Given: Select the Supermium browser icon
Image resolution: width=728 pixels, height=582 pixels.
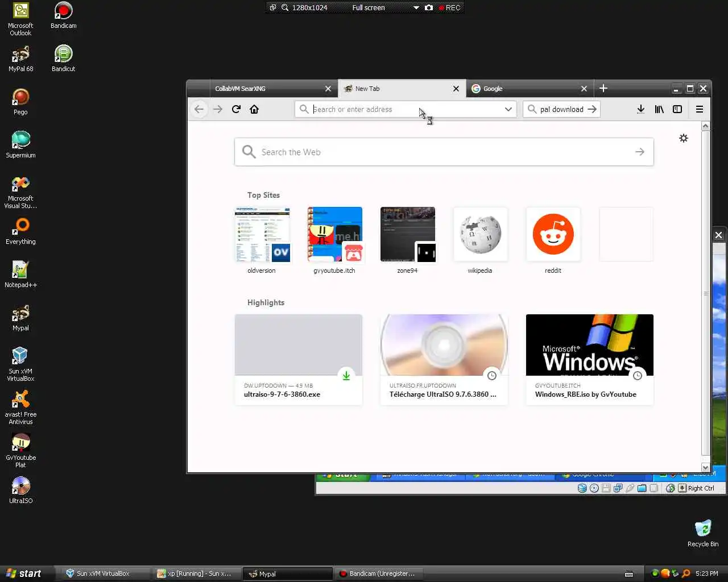Looking at the screenshot, I should [20, 145].
